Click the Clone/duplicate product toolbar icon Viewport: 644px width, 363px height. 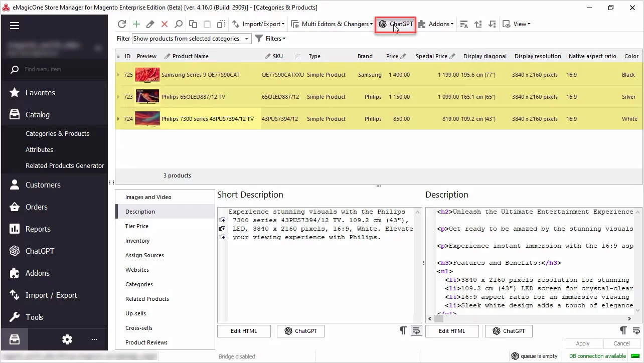221,24
